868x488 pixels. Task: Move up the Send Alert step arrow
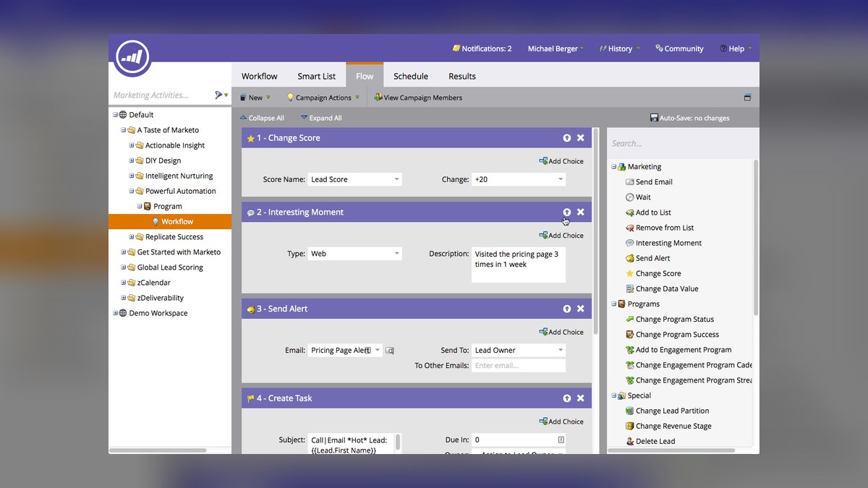[567, 309]
